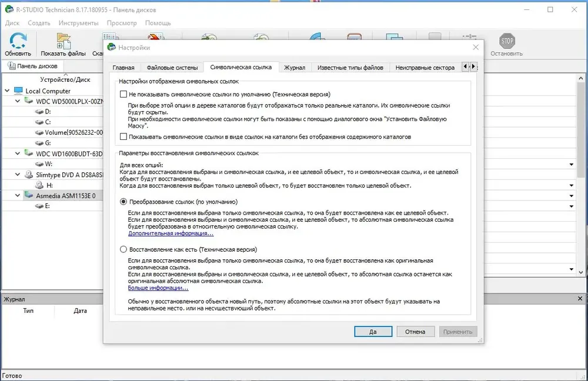This screenshot has height=381, width=588.
Task: Click the H: disc volume icon
Action: pos(39,185)
